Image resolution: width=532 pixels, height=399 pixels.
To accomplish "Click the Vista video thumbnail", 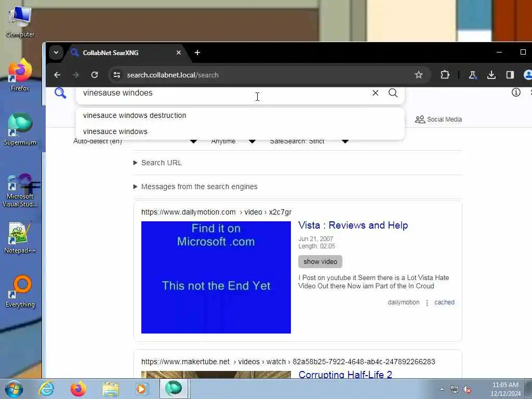I will (x=216, y=277).
